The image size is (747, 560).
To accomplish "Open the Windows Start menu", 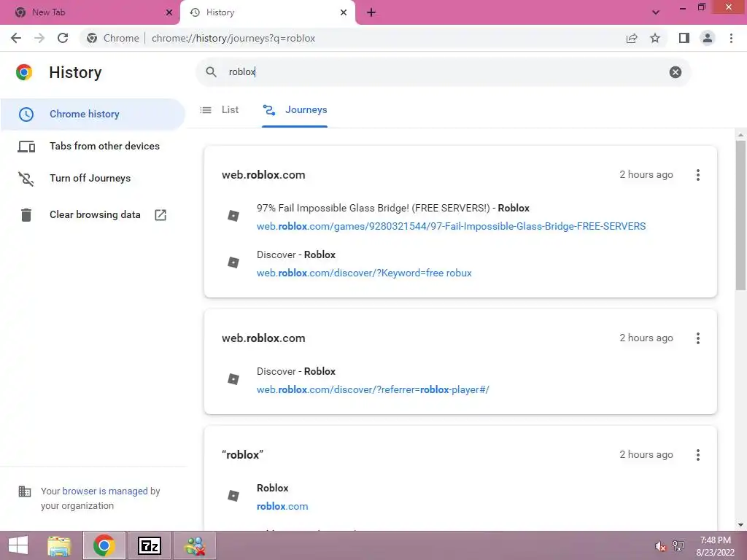I will tap(18, 545).
